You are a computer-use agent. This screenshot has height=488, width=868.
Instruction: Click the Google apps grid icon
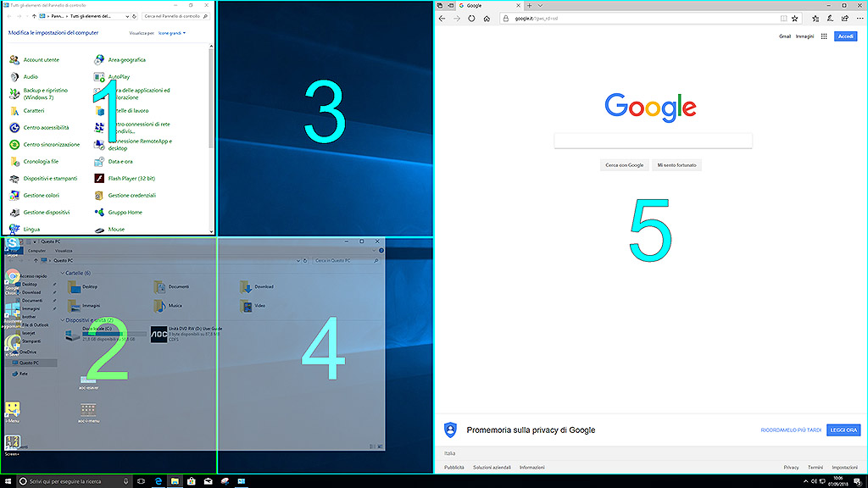pyautogui.click(x=824, y=36)
